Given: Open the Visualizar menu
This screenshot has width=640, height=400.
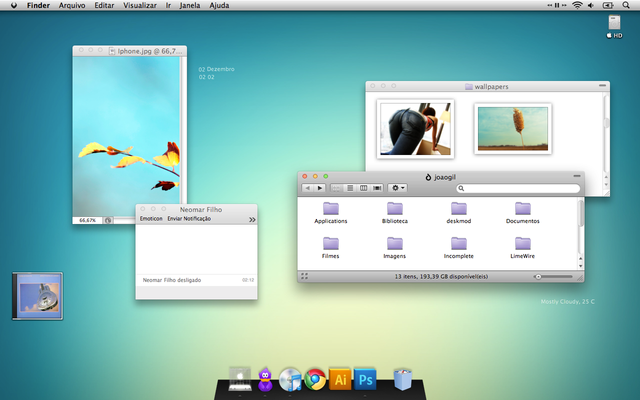Looking at the screenshot, I should pos(139,6).
